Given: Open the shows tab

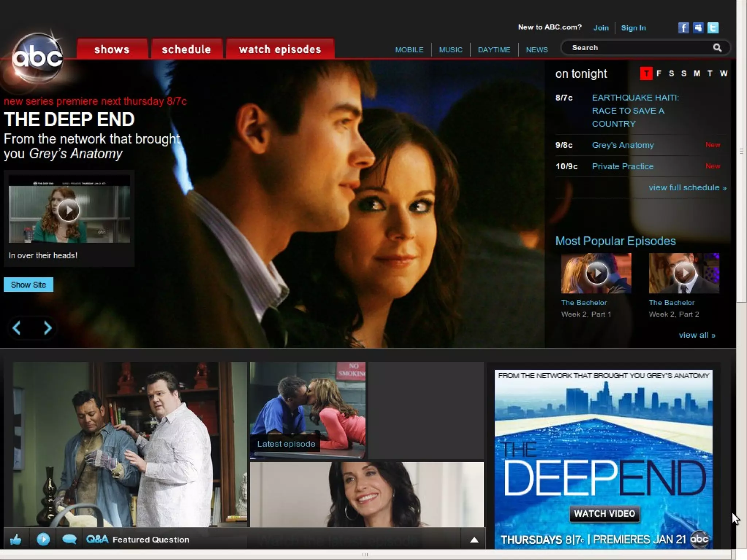Looking at the screenshot, I should click(112, 49).
